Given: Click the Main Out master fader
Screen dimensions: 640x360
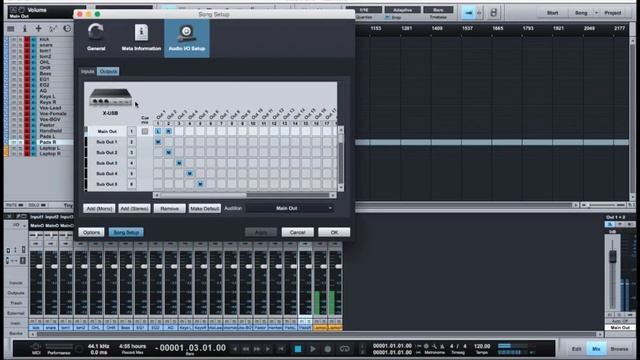Looking at the screenshot, I should (613, 256).
